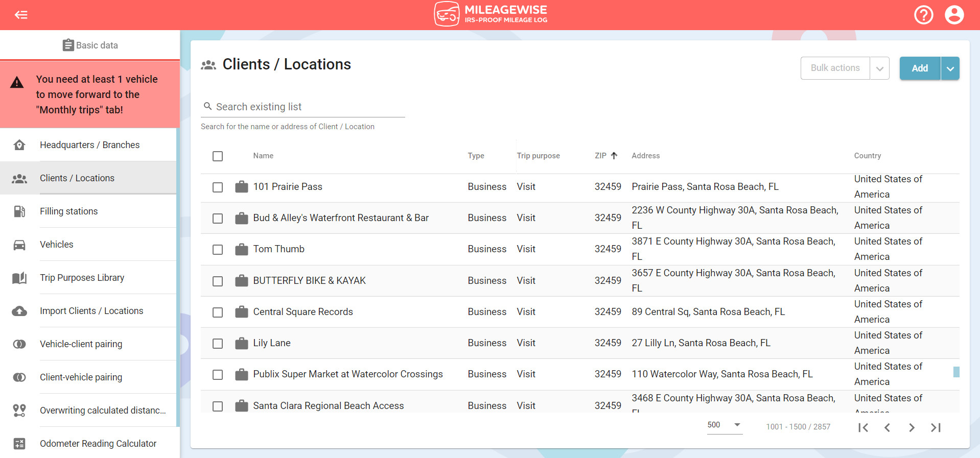Click the Bulk actions button
980x458 pixels.
(x=835, y=68)
